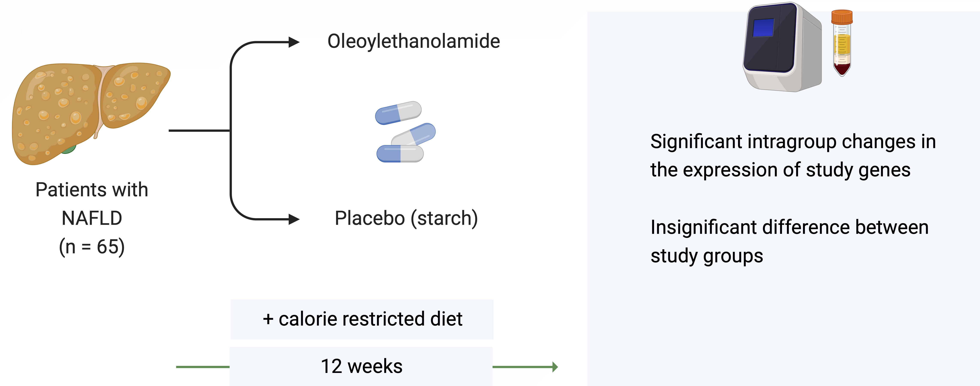Select the Placebo (starch) label
This screenshot has width=980, height=386.
click(x=406, y=218)
